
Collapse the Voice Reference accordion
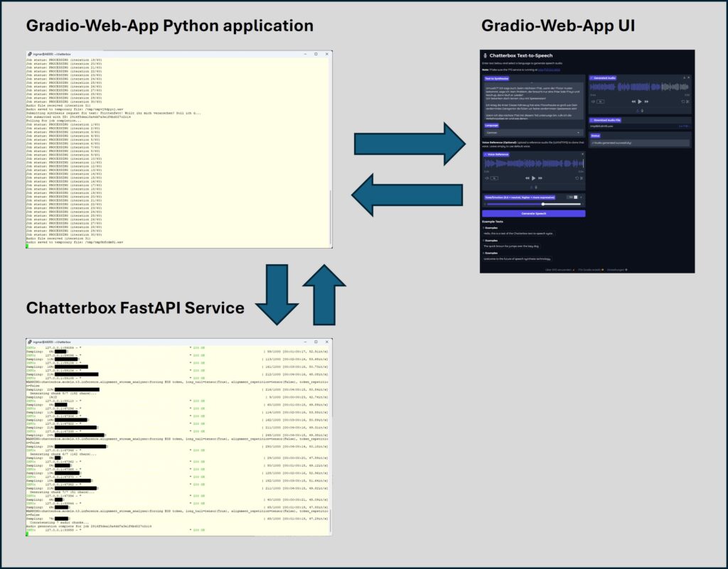point(496,154)
